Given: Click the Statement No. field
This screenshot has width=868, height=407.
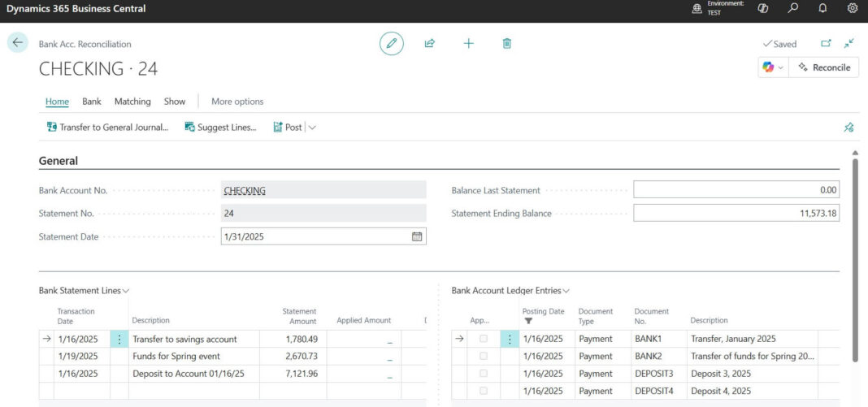Looking at the screenshot, I should pos(323,213).
